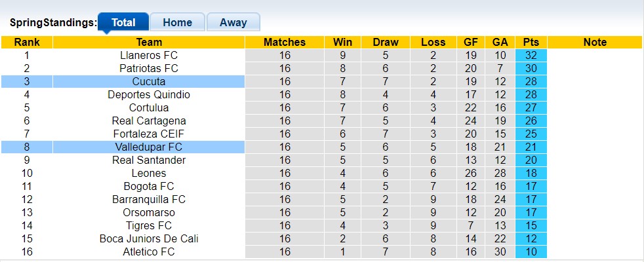Open the Real Santander team entry
The height and width of the screenshot is (262, 644).
coord(149,160)
